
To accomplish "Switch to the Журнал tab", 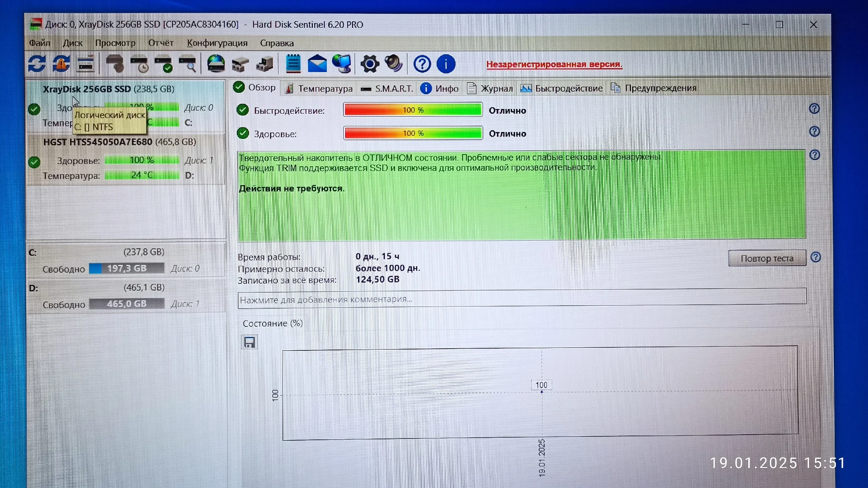I will [x=490, y=89].
